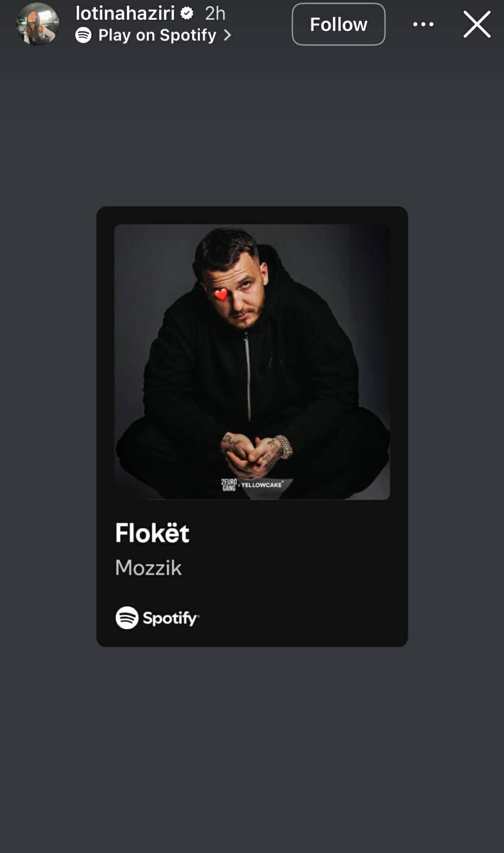Screen dimensions: 504x853
Task: Click the 2EURO GANG logo on the cover
Action: [x=229, y=485]
